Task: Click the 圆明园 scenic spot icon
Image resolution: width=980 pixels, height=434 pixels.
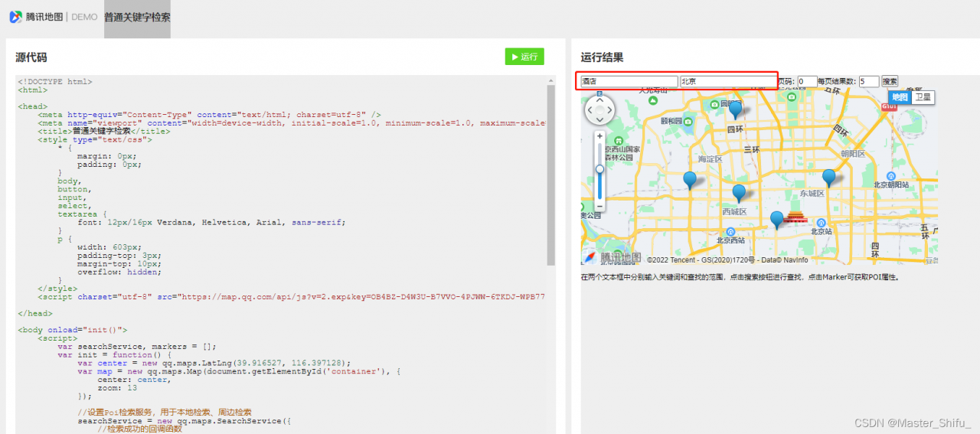Action: [x=714, y=104]
